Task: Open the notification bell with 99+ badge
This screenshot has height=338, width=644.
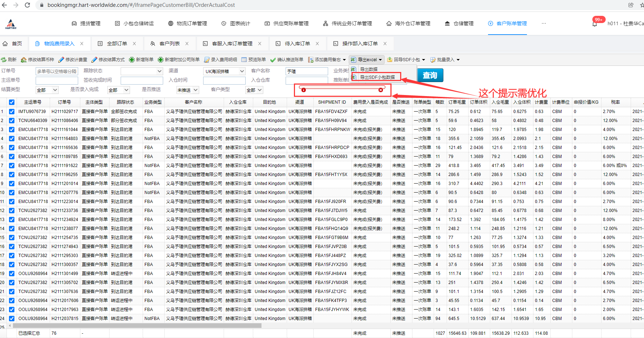Action: (595, 24)
